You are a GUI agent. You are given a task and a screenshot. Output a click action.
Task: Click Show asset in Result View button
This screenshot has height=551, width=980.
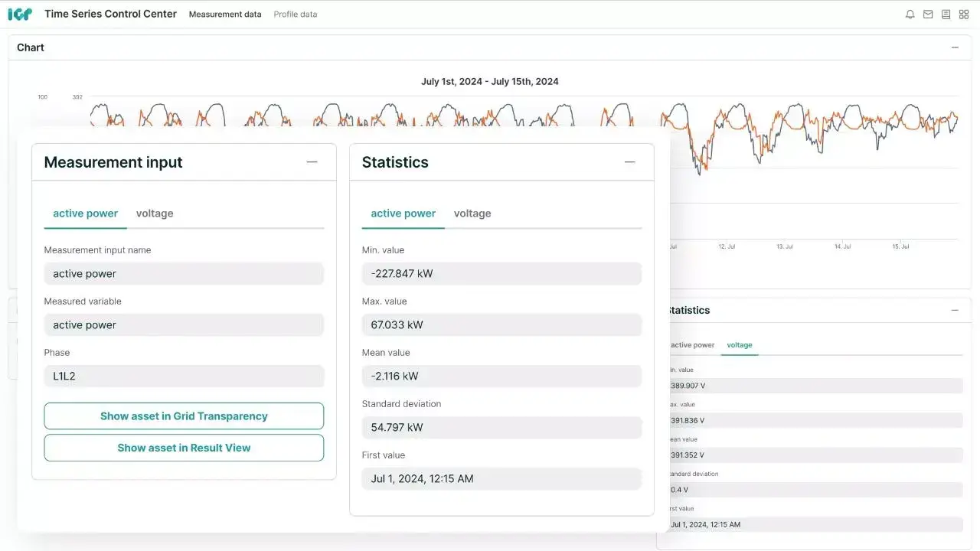pos(184,448)
